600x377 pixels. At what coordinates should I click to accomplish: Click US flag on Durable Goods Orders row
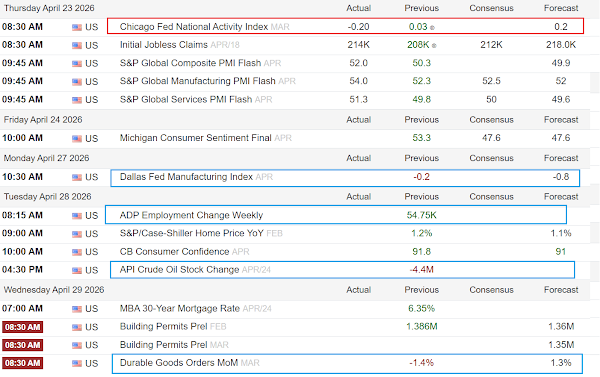77,364
